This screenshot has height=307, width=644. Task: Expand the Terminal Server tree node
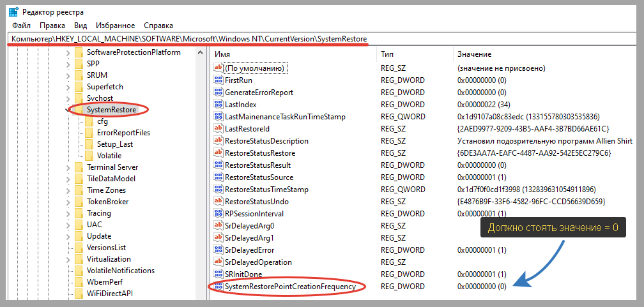point(68,167)
